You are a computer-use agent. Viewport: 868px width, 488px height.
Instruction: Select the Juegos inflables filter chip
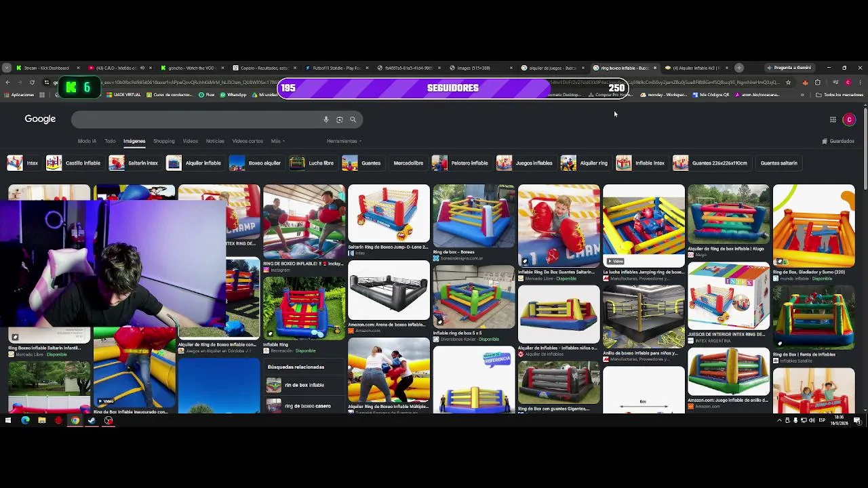(x=526, y=163)
